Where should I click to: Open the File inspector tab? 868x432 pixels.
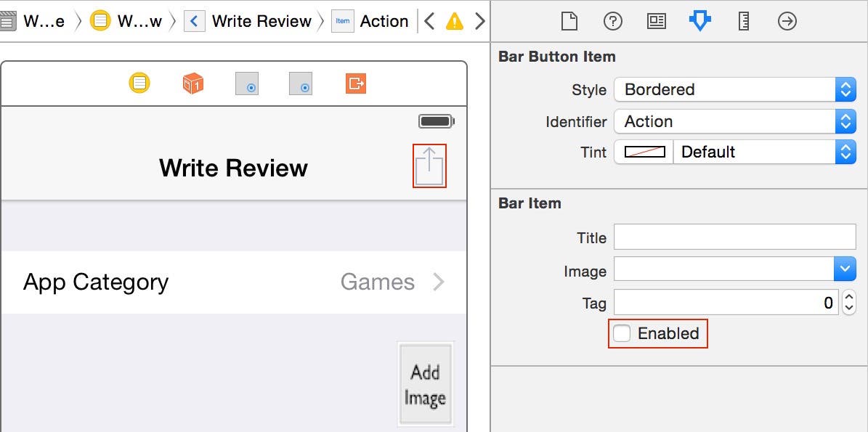tap(569, 22)
